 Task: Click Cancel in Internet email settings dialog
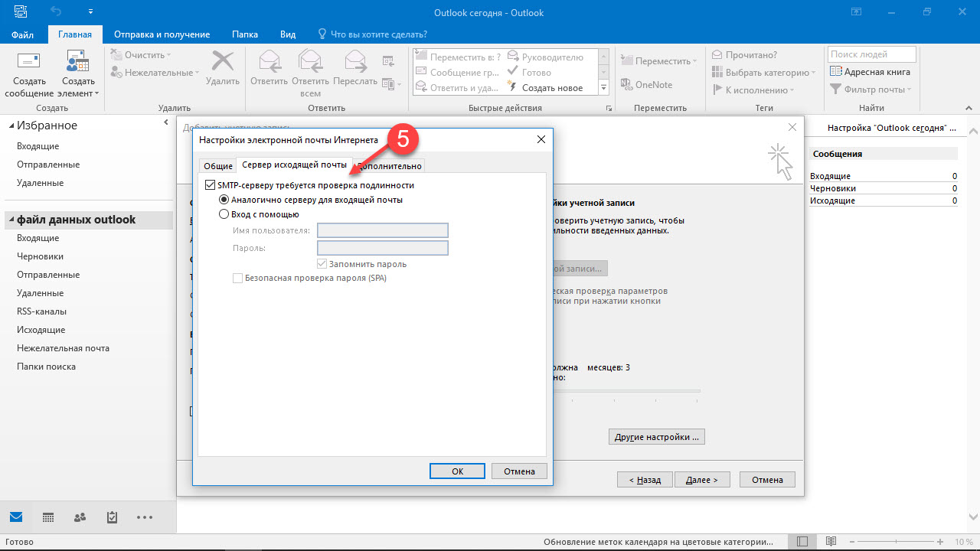point(519,471)
